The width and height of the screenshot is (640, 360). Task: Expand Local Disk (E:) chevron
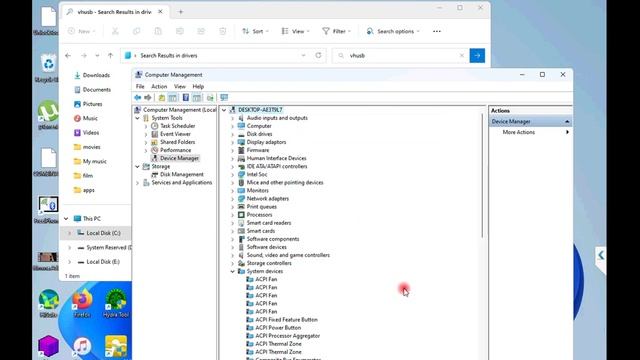(70, 262)
